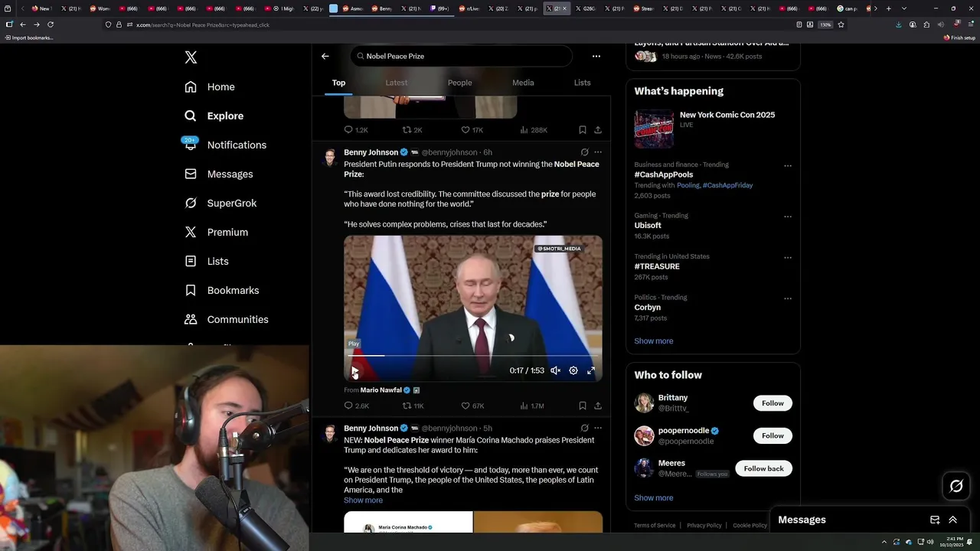The height and width of the screenshot is (551, 980).
Task: Switch to the Lists search tab
Action: (583, 83)
